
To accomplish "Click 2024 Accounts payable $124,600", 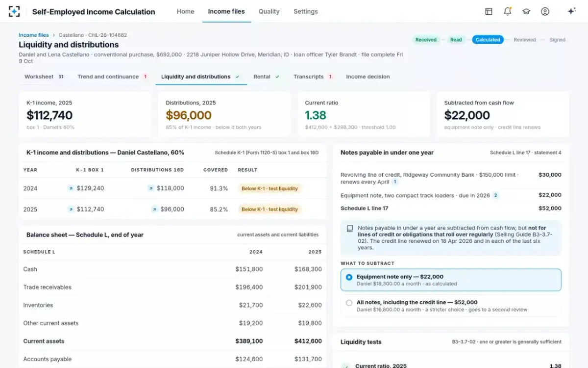I will pyautogui.click(x=249, y=359).
